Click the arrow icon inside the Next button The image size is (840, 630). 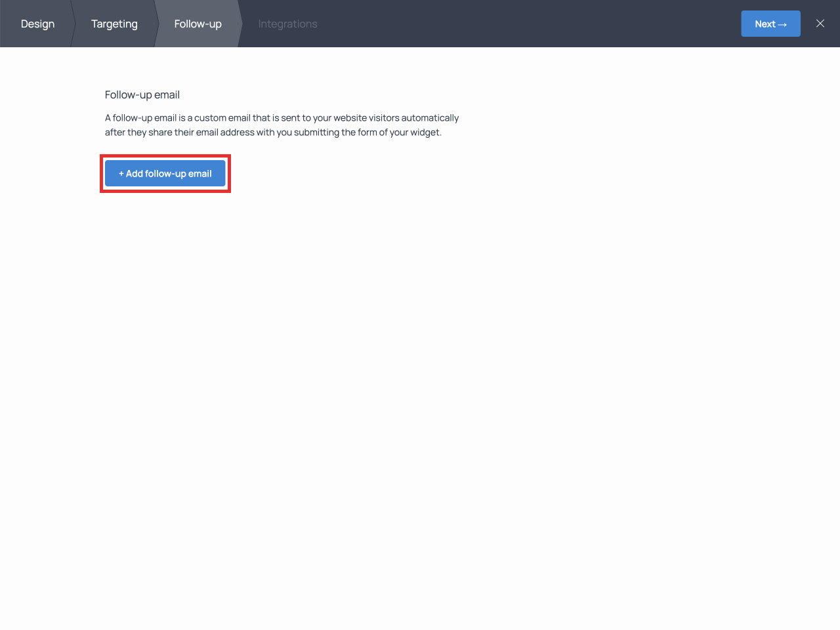point(782,24)
